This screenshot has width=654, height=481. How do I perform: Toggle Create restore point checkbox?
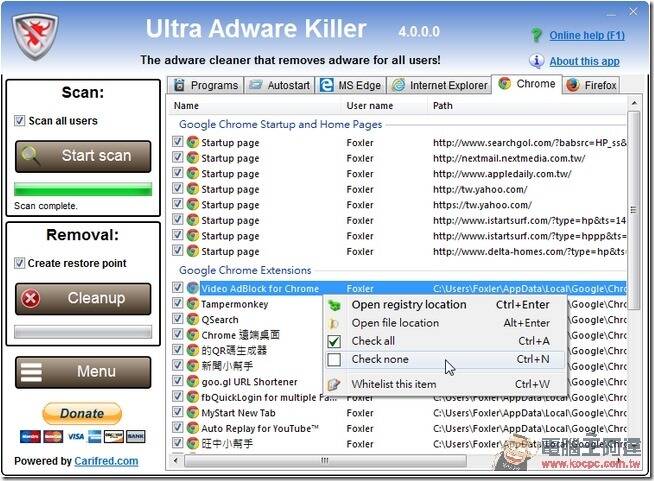click(19, 263)
